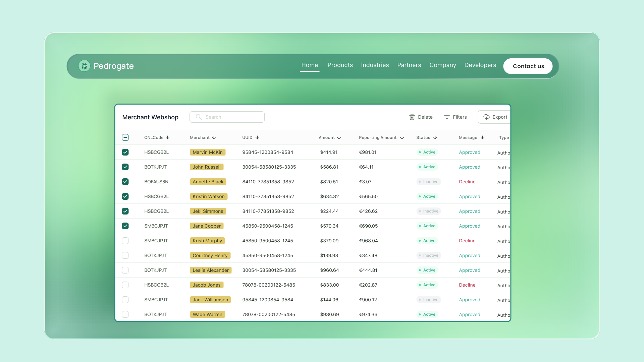Click the Export cloud download icon

[x=486, y=117]
